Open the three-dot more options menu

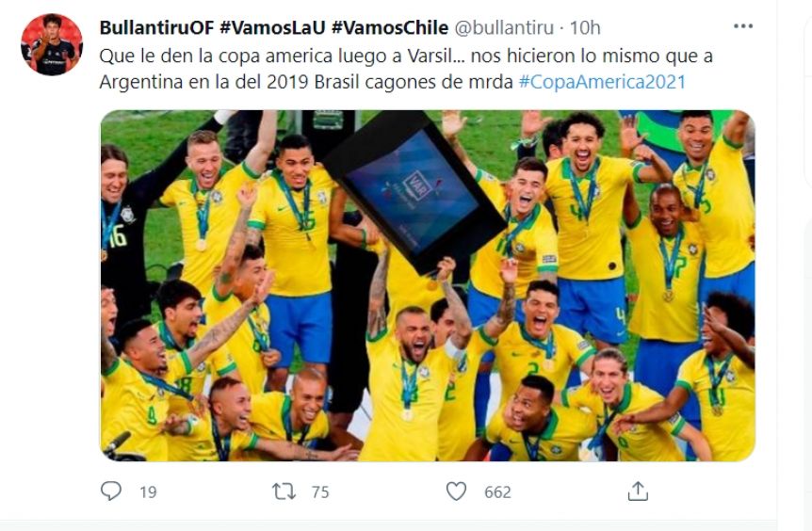(x=743, y=26)
